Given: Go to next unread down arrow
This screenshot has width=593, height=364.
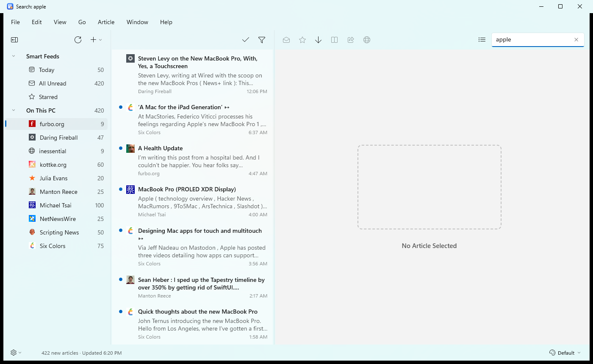Looking at the screenshot, I should coord(319,40).
